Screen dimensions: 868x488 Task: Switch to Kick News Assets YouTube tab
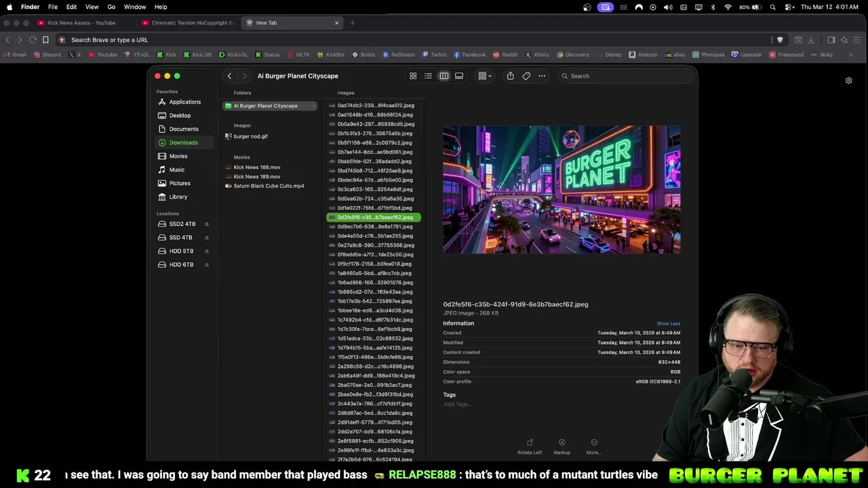click(x=81, y=22)
